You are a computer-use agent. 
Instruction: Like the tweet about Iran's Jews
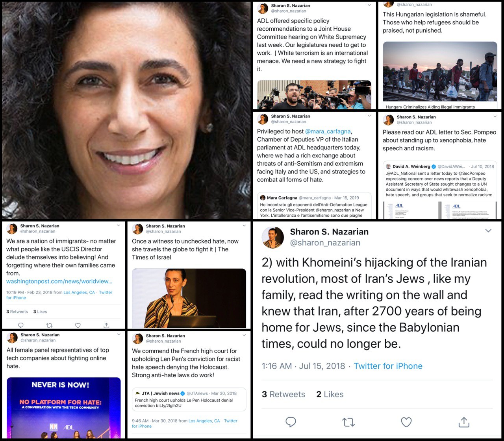(406, 422)
